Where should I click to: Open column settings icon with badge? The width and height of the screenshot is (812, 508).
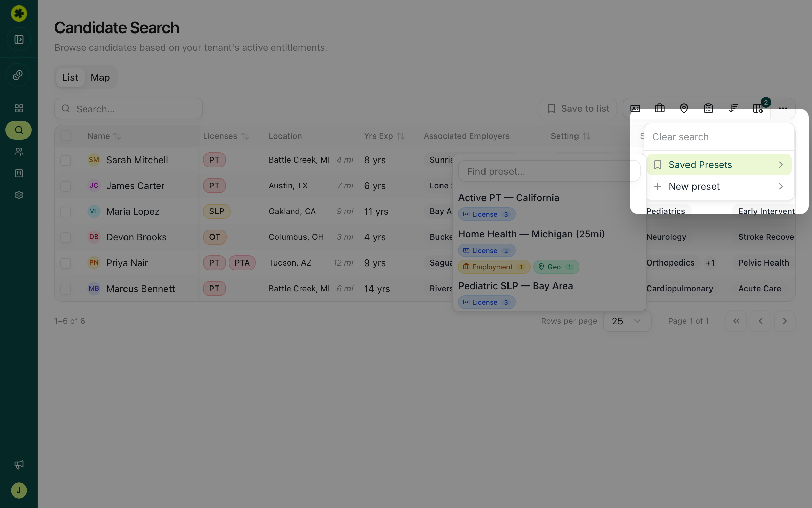(758, 108)
